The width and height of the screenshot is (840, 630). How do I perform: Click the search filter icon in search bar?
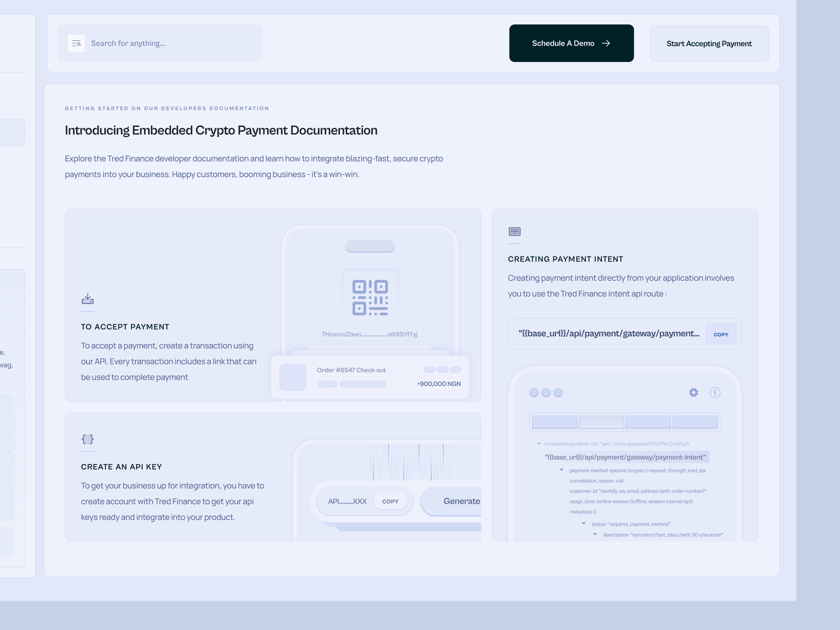(x=76, y=43)
